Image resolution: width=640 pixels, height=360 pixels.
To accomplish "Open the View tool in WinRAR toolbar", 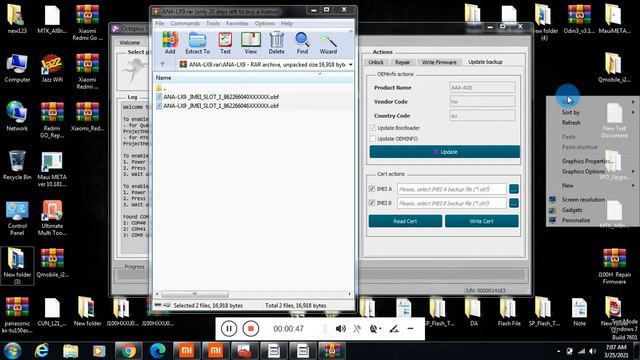I will tap(251, 43).
